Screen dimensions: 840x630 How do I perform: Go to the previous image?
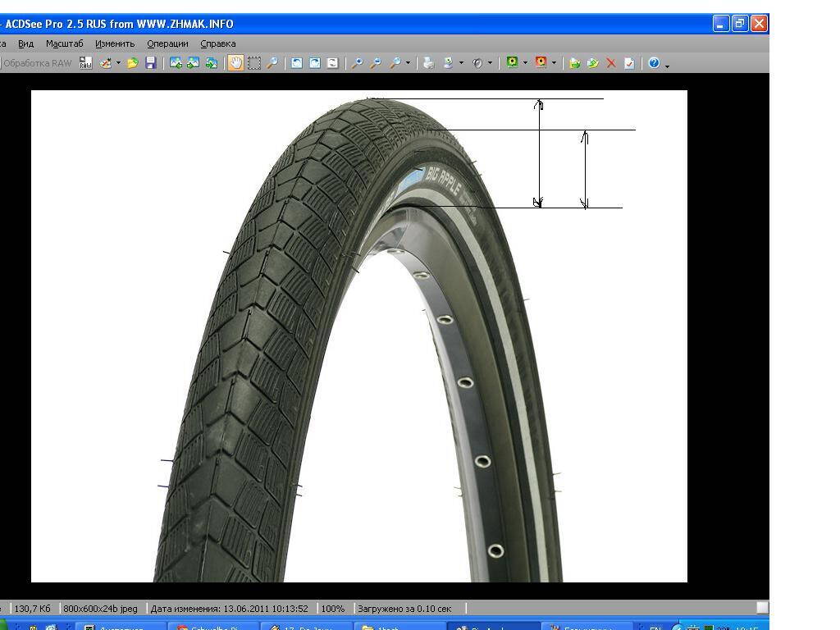click(x=176, y=63)
